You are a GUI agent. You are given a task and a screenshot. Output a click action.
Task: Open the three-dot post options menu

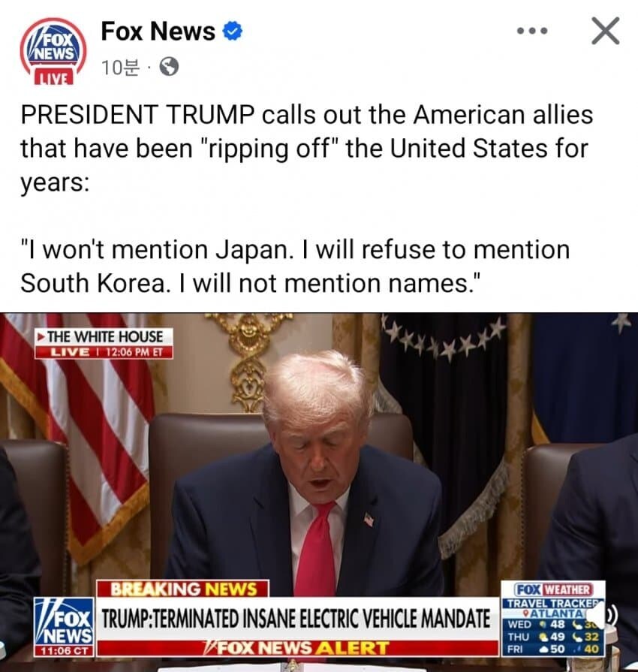point(532,31)
